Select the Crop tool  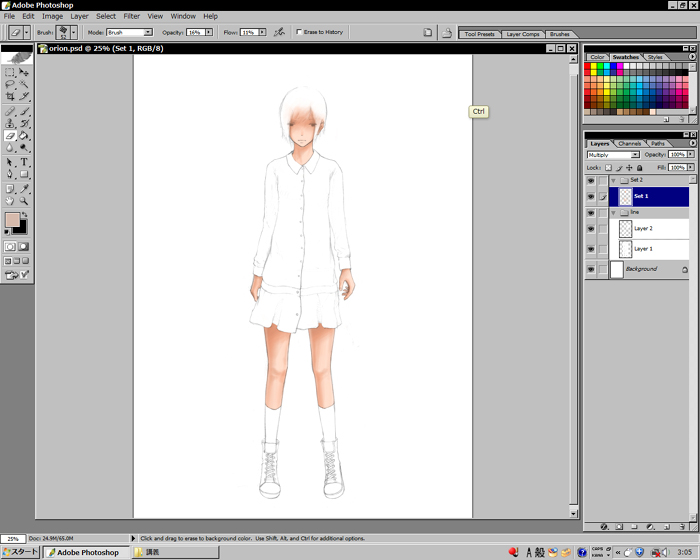point(10,97)
